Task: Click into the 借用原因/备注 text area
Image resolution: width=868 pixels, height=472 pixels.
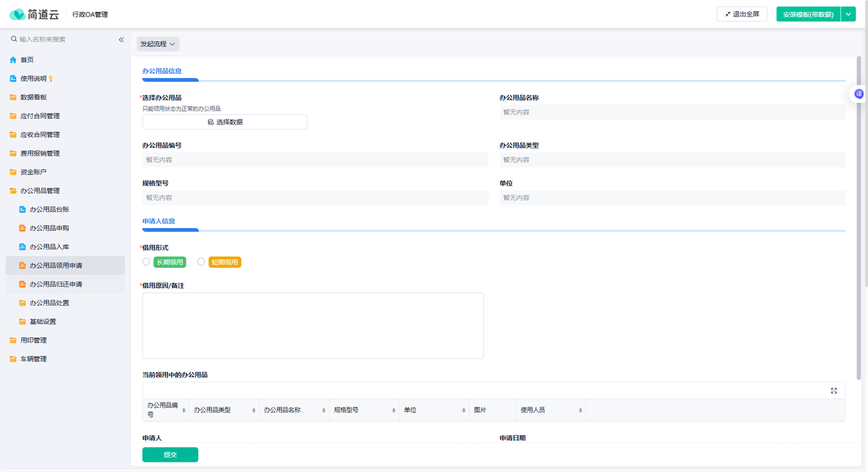Action: 312,326
